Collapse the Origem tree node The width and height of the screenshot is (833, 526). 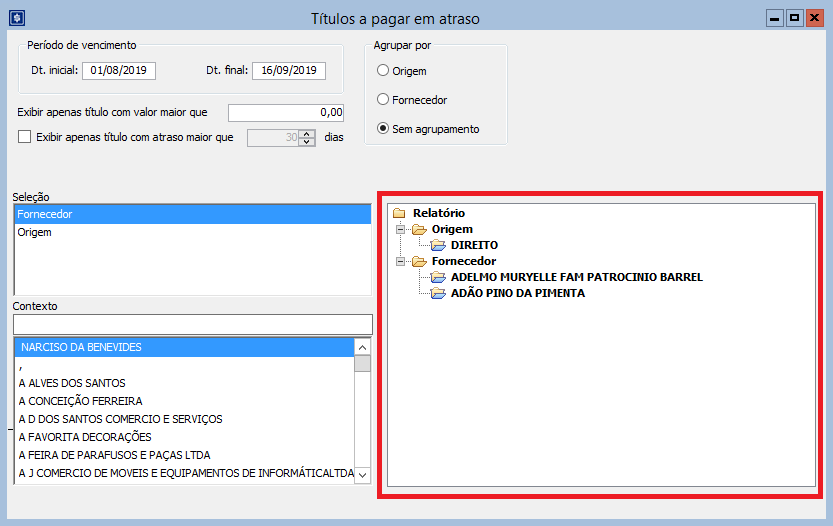click(401, 229)
